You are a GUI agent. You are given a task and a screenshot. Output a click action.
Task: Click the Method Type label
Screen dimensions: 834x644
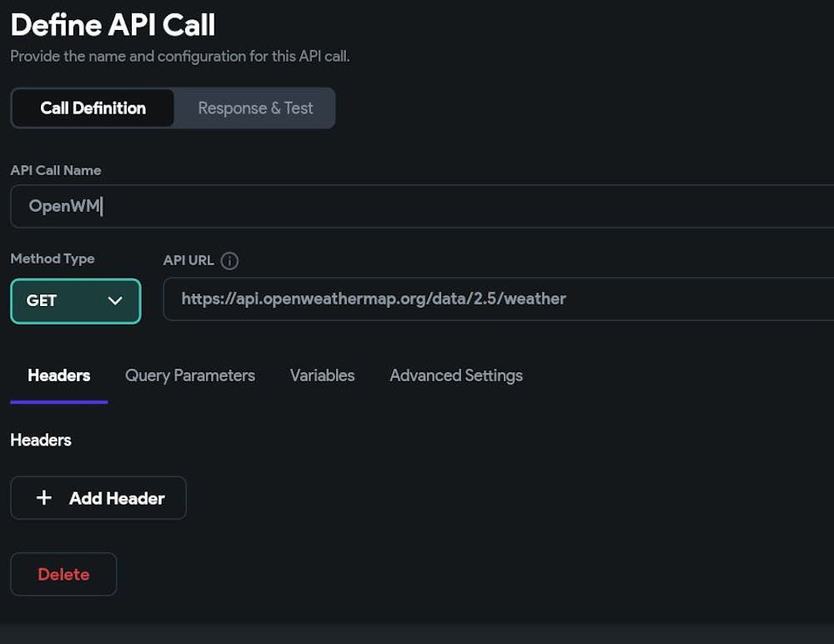(53, 259)
